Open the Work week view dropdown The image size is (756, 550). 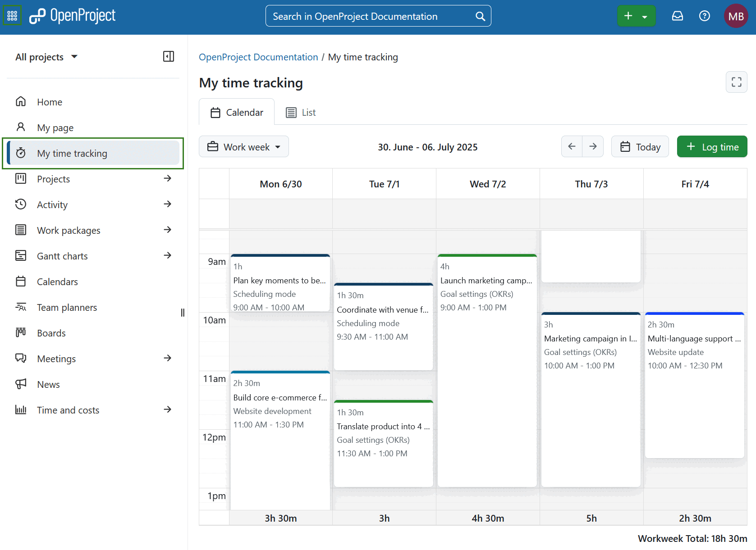243,146
